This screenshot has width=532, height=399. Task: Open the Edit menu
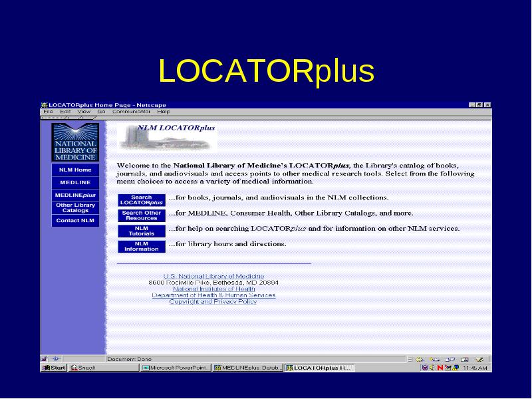(65, 112)
